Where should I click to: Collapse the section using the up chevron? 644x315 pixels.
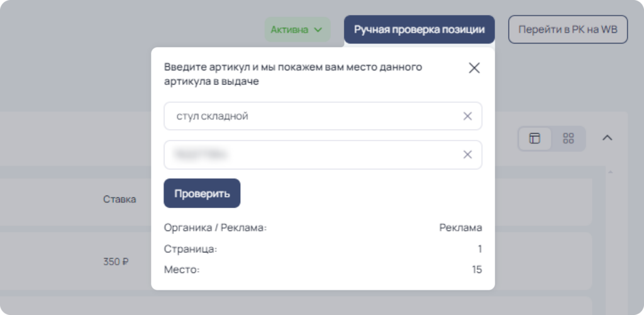click(607, 138)
